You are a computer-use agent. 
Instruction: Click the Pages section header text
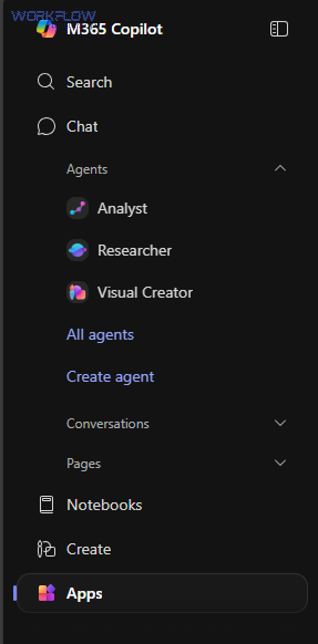(84, 464)
